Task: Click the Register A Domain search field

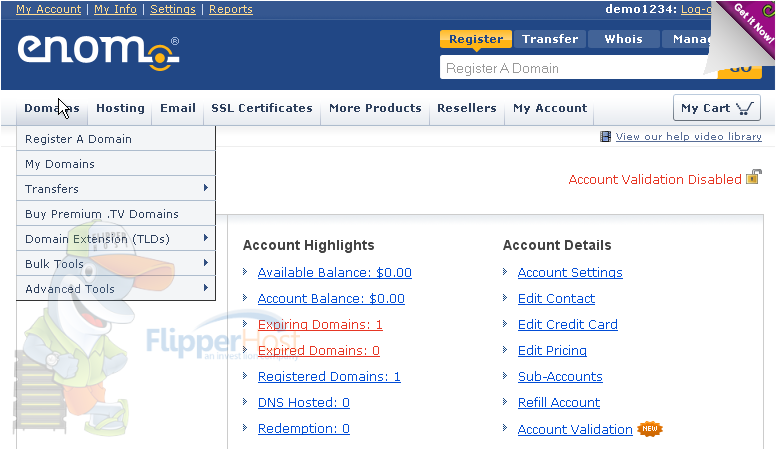Action: tap(578, 68)
